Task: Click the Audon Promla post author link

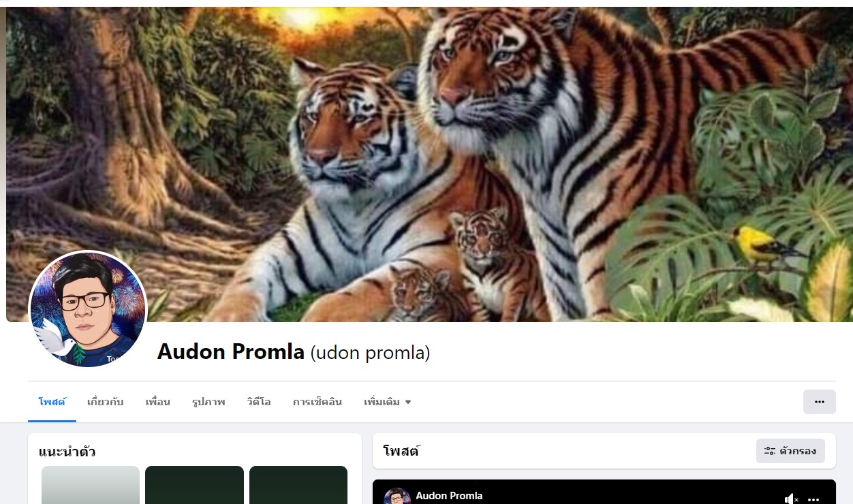Action: (449, 496)
